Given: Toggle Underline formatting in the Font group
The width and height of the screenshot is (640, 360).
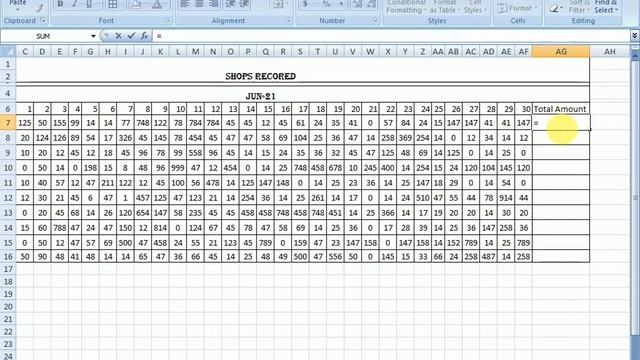Looking at the screenshot, I should pos(89,4).
